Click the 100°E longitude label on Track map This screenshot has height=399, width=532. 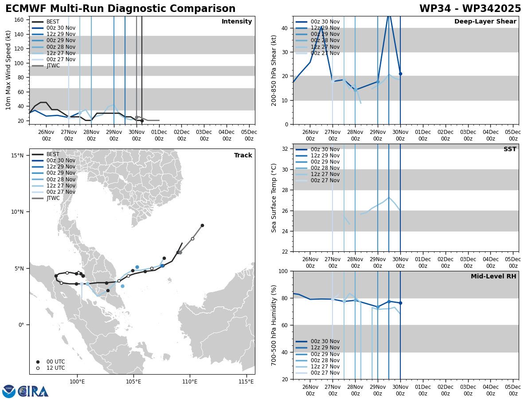click(x=77, y=382)
